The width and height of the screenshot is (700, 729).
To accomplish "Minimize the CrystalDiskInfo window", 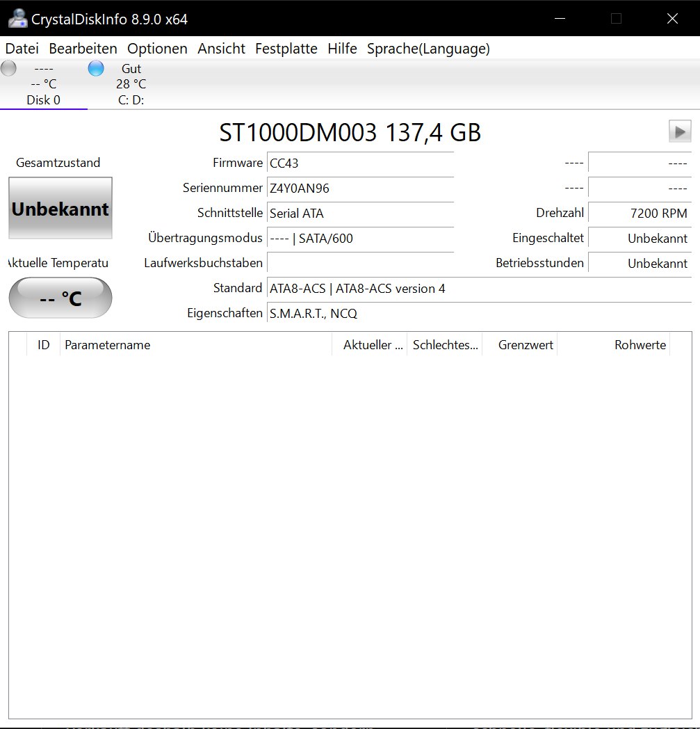I will coord(560,19).
